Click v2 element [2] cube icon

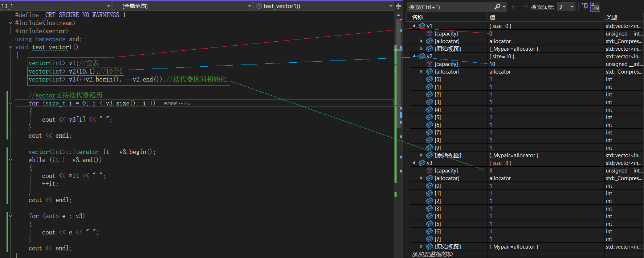[429, 94]
